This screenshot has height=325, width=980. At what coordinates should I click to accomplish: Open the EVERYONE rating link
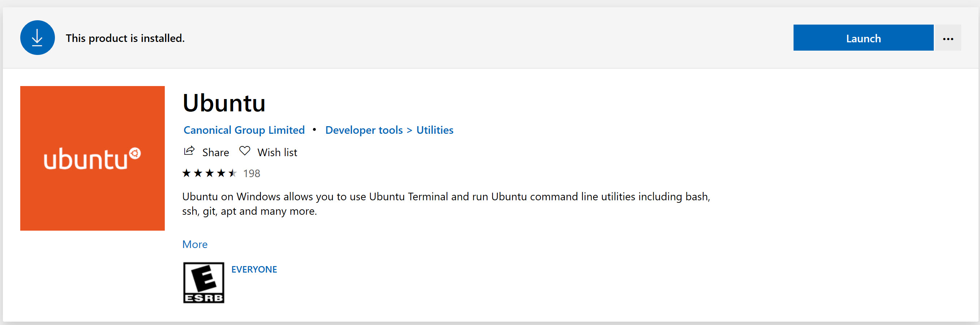pos(254,269)
